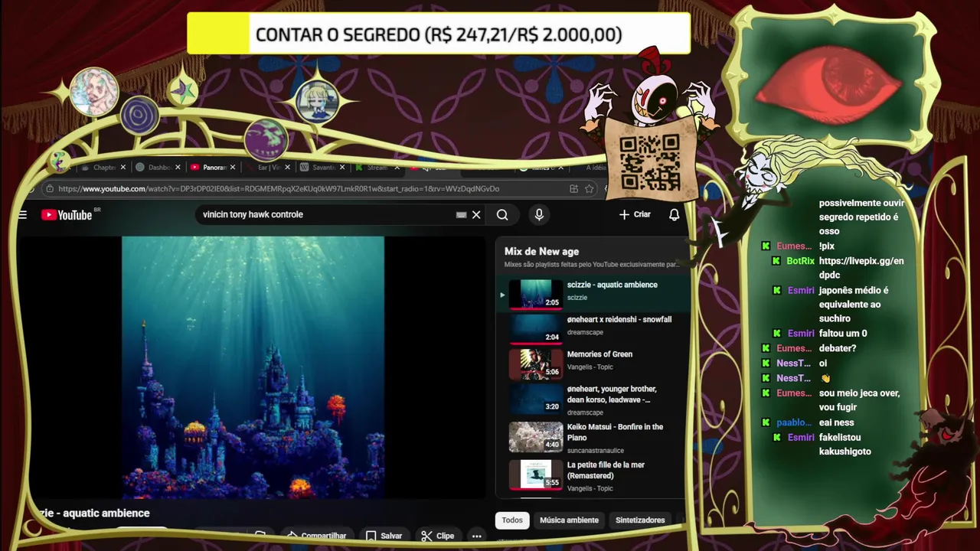The height and width of the screenshot is (551, 980).
Task: Save video with Salvar button
Action: point(384,536)
